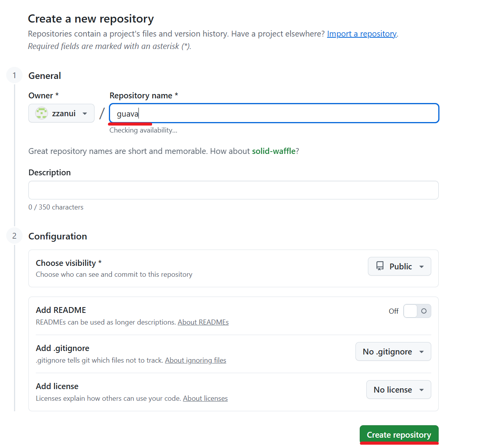Focus the Repository name field containing guava
This screenshot has height=447, width=504.
(x=274, y=113)
